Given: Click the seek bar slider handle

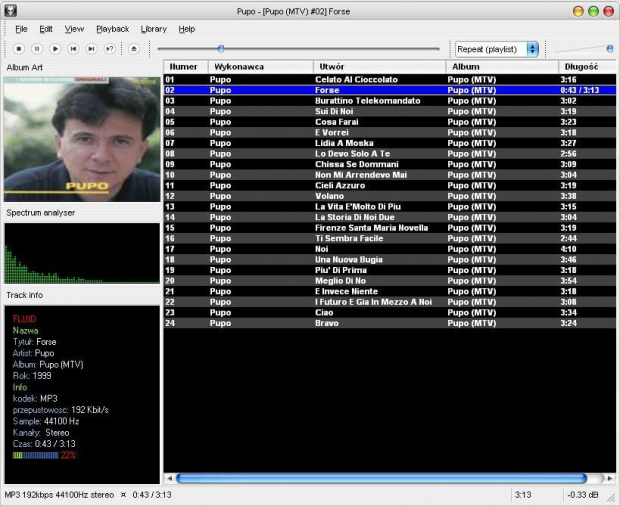Looking at the screenshot, I should click(221, 48).
